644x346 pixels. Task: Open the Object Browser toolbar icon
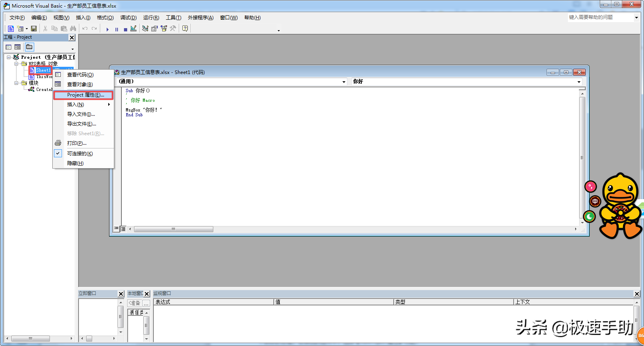coord(164,29)
